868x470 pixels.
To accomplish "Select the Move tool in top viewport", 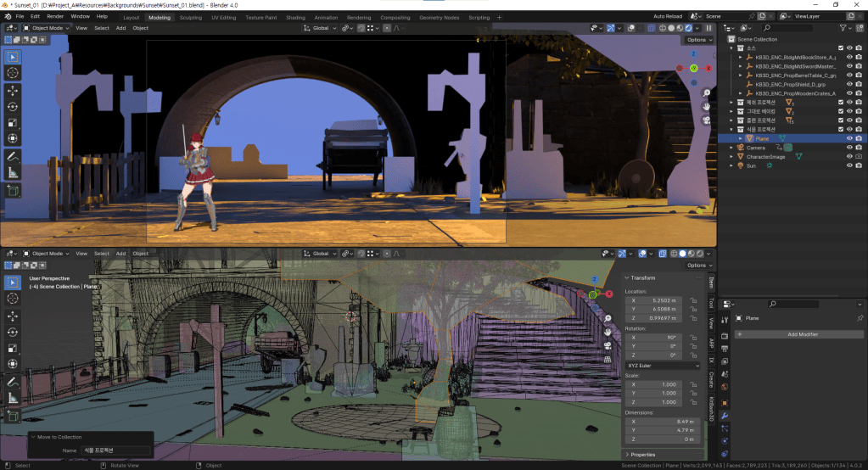I will pos(13,90).
